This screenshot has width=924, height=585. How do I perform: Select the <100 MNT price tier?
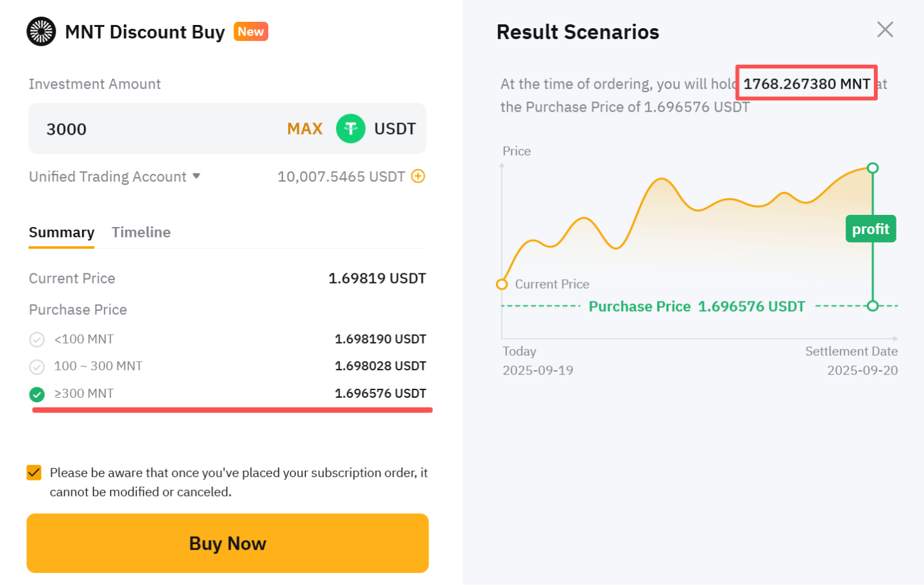point(37,339)
